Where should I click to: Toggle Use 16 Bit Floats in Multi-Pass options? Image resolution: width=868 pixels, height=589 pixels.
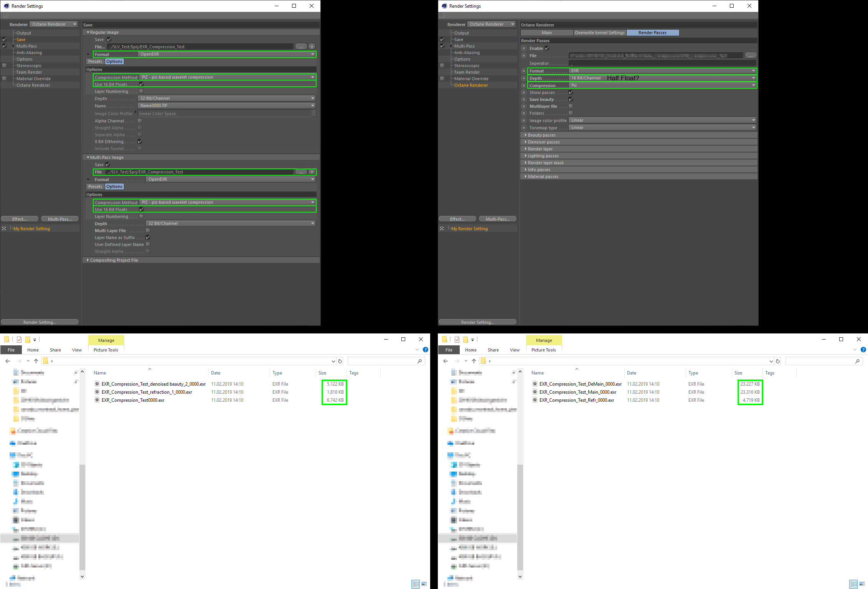click(x=141, y=210)
